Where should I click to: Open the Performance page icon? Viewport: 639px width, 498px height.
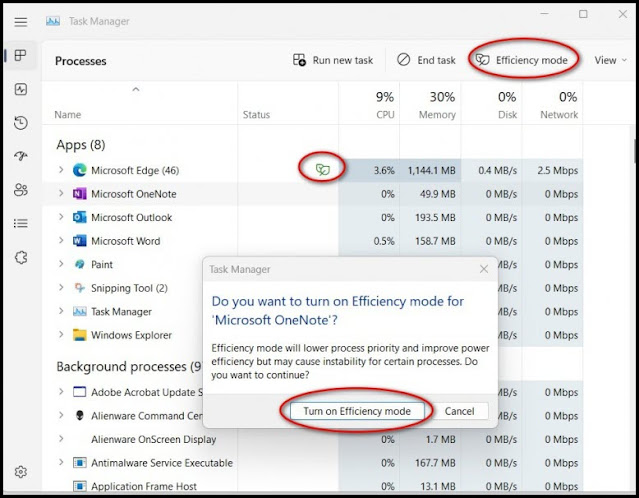coord(20,89)
